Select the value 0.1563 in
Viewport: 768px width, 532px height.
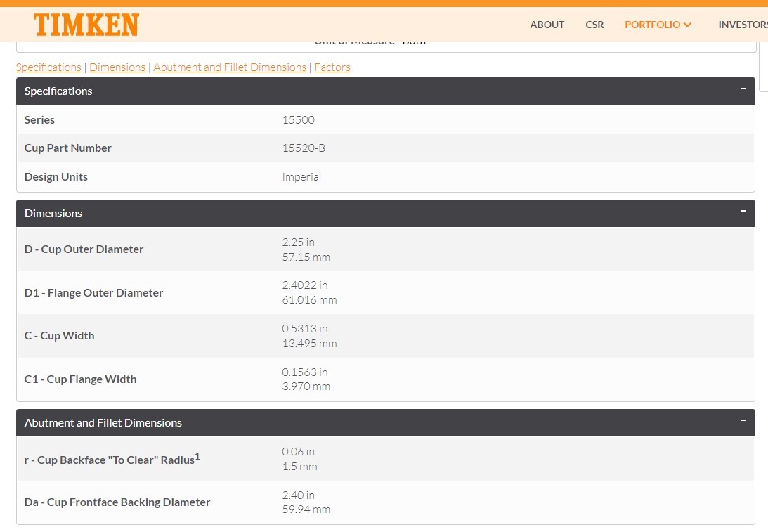click(305, 372)
